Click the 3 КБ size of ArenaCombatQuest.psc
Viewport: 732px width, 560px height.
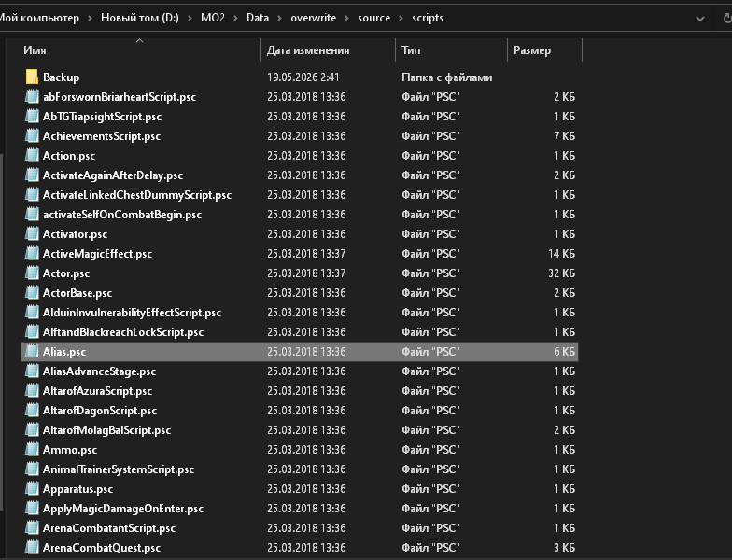pos(564,548)
